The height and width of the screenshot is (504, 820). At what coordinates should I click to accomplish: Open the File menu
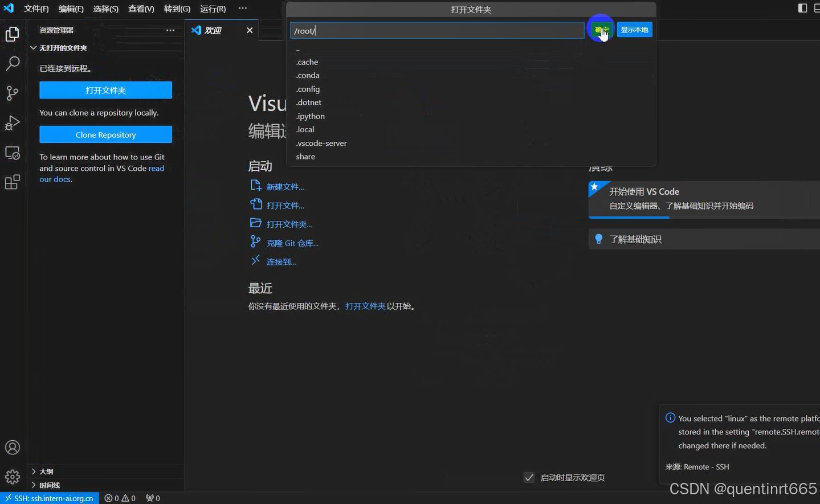[36, 9]
